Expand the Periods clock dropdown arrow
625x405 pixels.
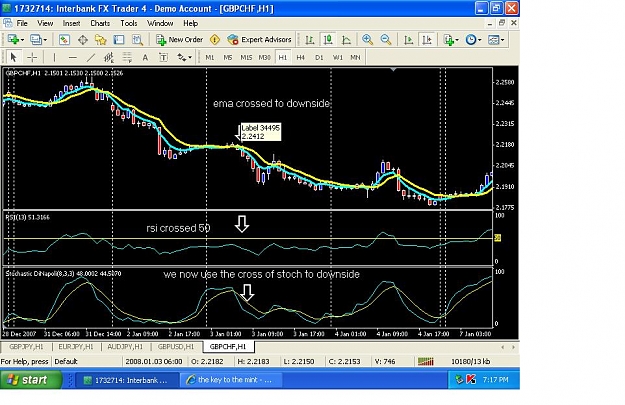480,40
